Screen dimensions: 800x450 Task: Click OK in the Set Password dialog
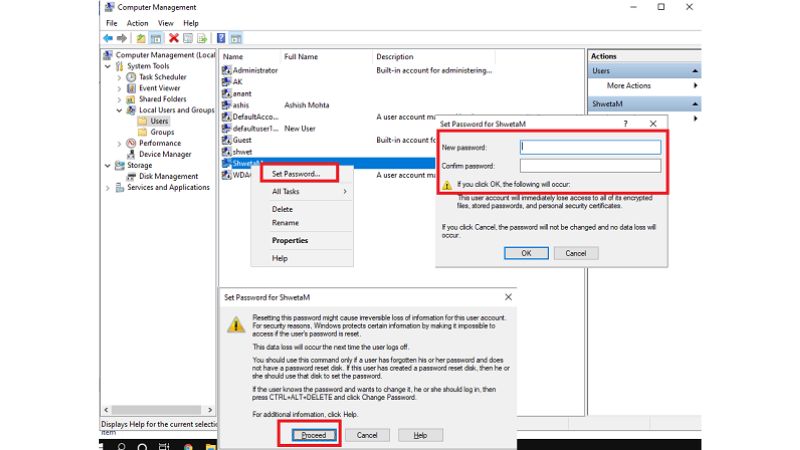tap(526, 253)
